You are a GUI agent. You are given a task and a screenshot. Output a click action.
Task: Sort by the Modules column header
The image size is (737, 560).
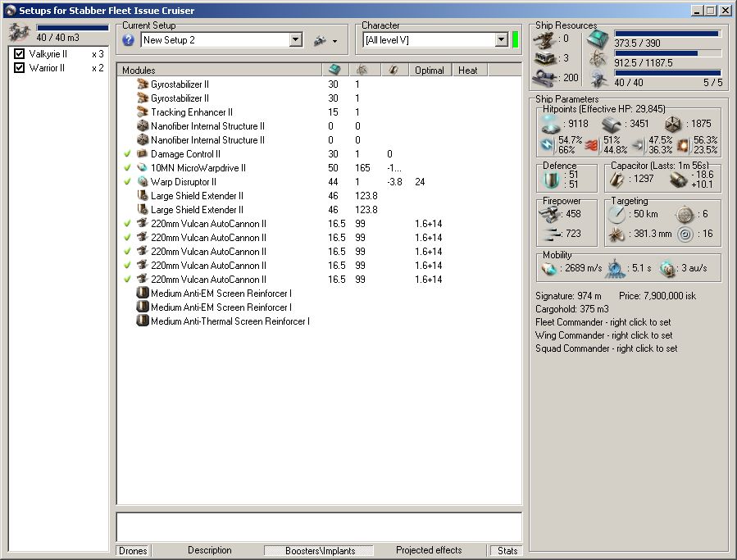pyautogui.click(x=220, y=70)
